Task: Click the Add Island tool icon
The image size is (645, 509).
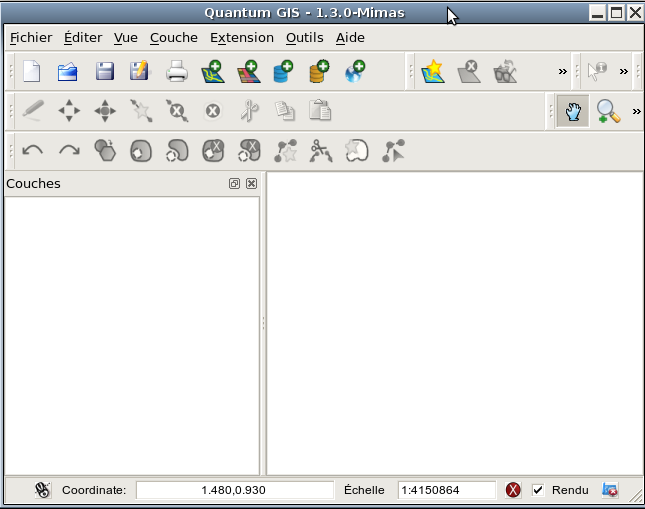Action: click(177, 150)
